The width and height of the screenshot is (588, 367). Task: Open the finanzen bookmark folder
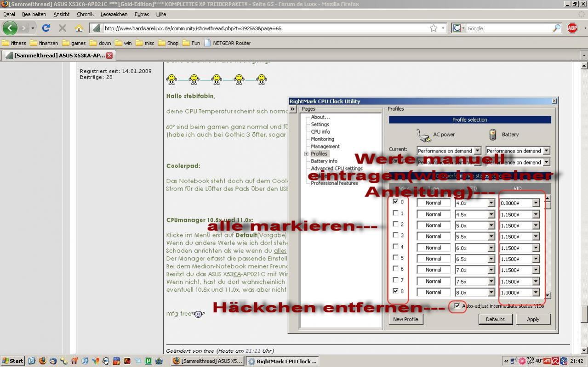(x=44, y=43)
